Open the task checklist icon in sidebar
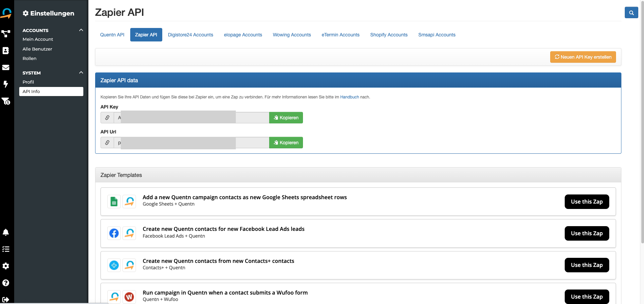 6,249
